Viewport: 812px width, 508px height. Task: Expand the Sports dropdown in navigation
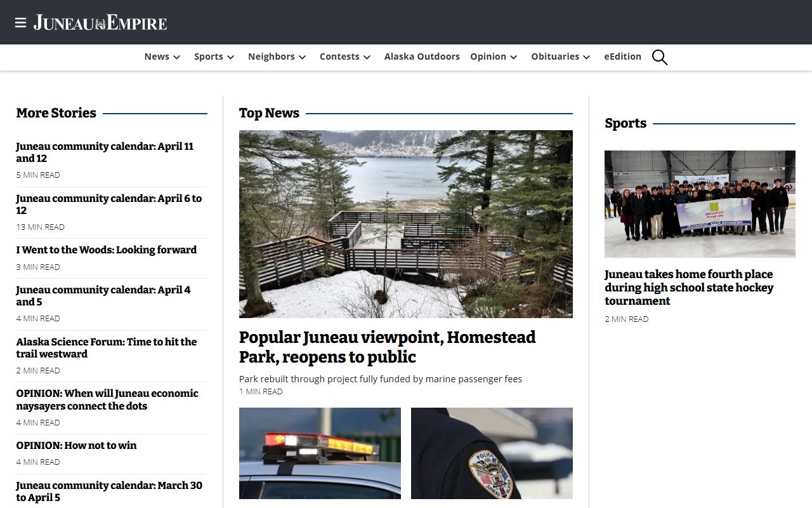(x=214, y=57)
